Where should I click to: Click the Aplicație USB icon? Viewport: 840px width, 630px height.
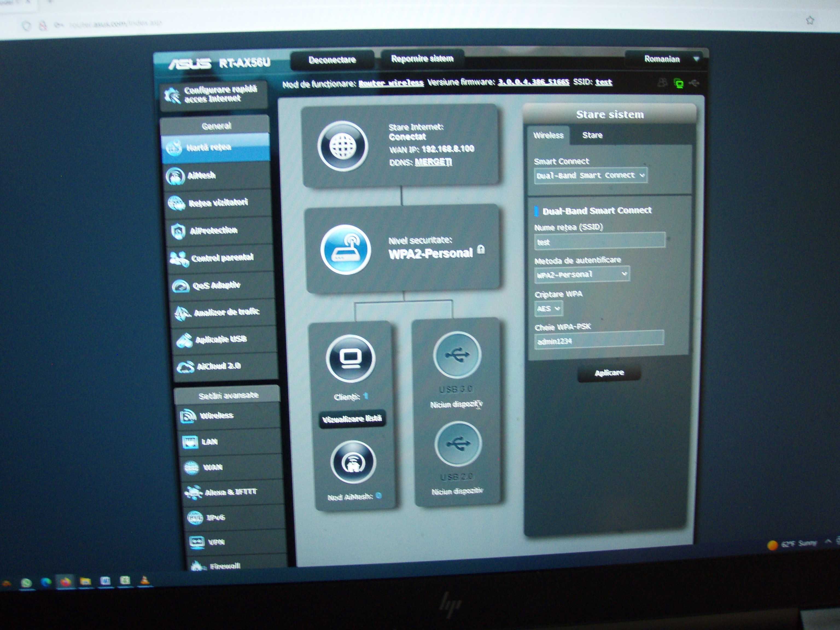pos(184,340)
